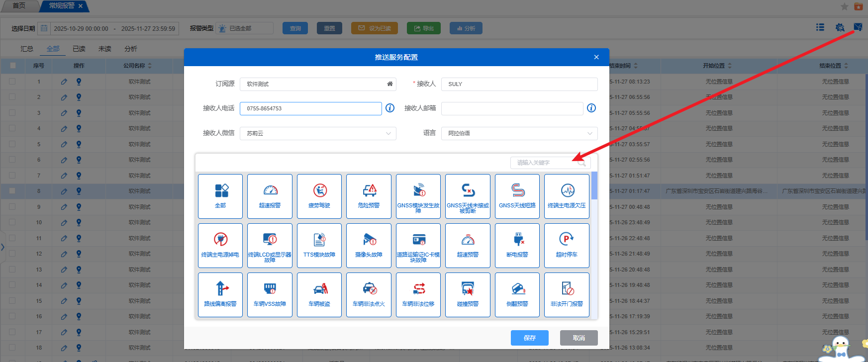Viewport: 868px width, 362px height.
Task: Choose the 摄像头故障 alarm tile
Action: (x=369, y=245)
